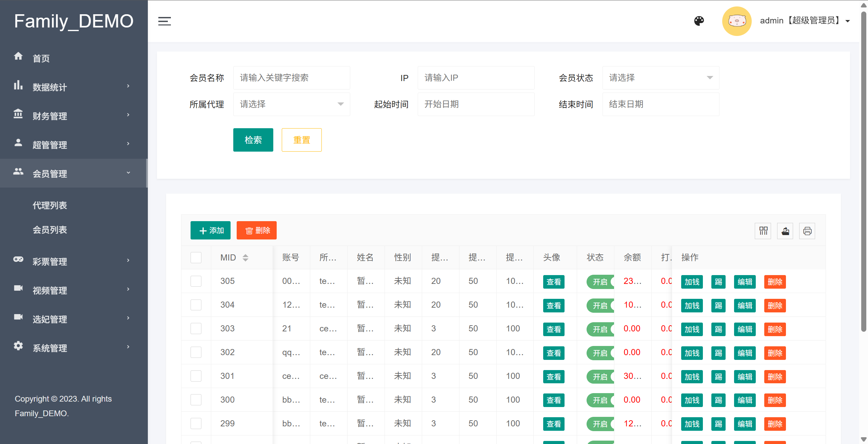Image resolution: width=868 pixels, height=444 pixels.
Task: Click the print table icon
Action: (807, 231)
